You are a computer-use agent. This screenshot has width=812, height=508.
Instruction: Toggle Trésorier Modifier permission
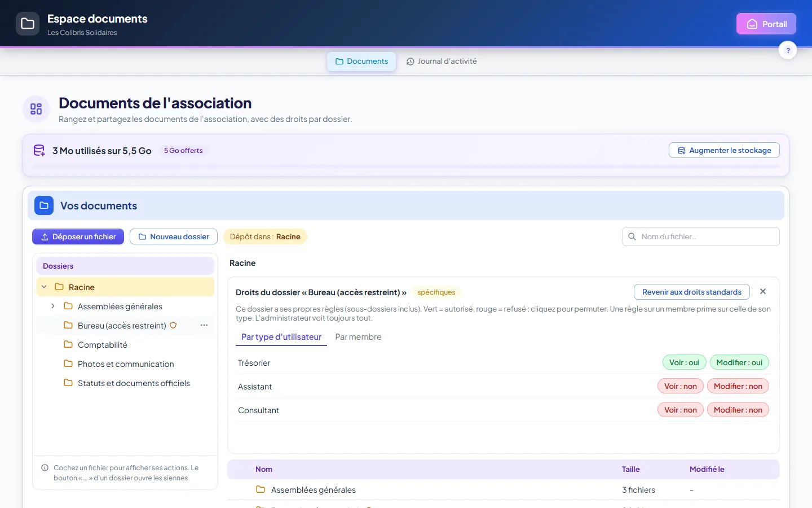coord(739,362)
